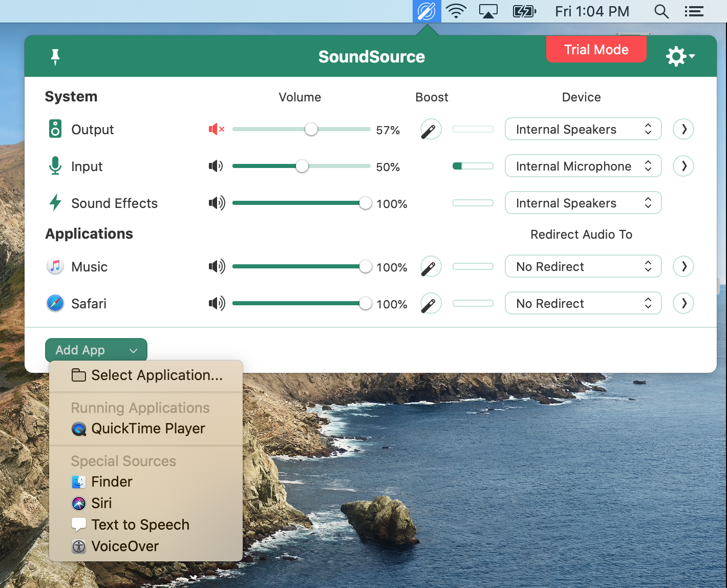
Task: Click the battery status icon
Action: [525, 11]
